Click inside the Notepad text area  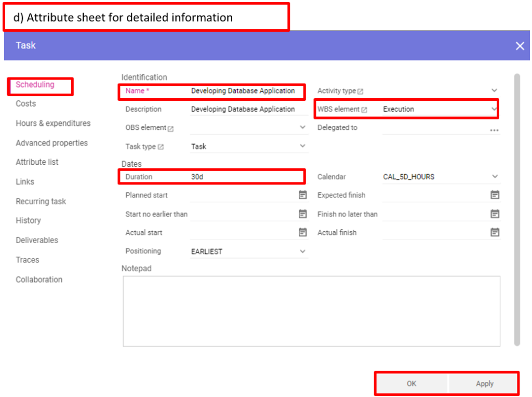click(x=311, y=311)
